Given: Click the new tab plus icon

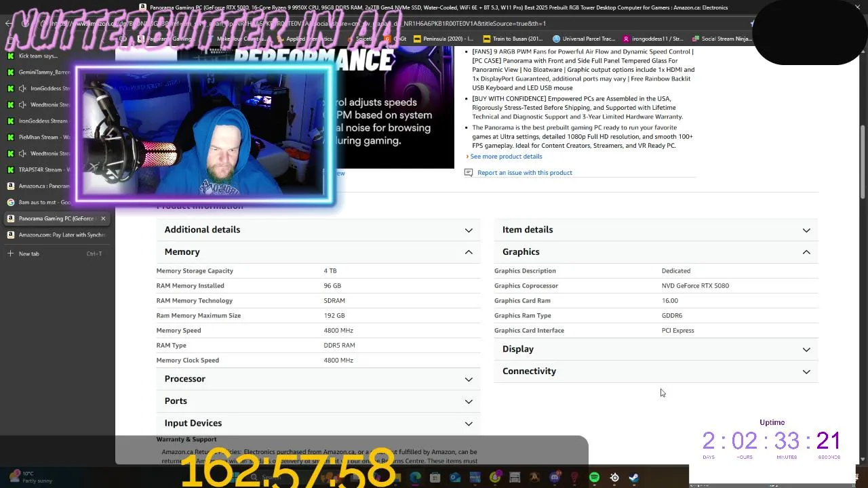Looking at the screenshot, I should click(x=10, y=253).
